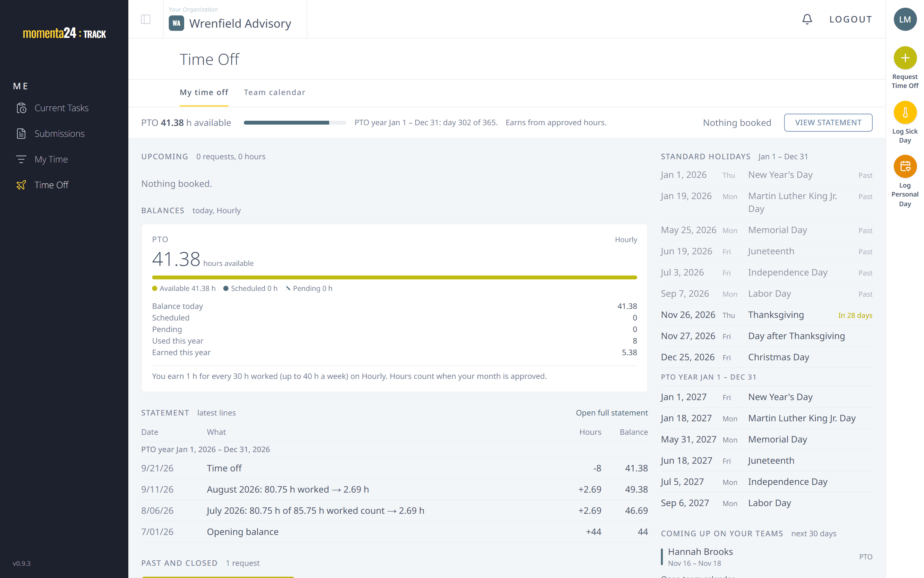Open the full statement link
Viewport: 924px width, 578px height.
(x=612, y=413)
